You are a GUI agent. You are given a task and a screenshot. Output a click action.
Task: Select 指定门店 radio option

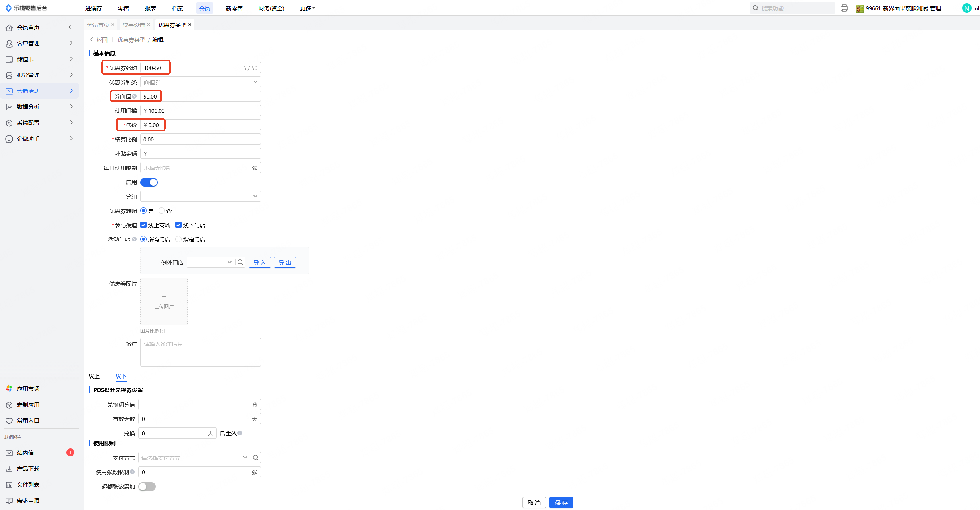pos(178,240)
